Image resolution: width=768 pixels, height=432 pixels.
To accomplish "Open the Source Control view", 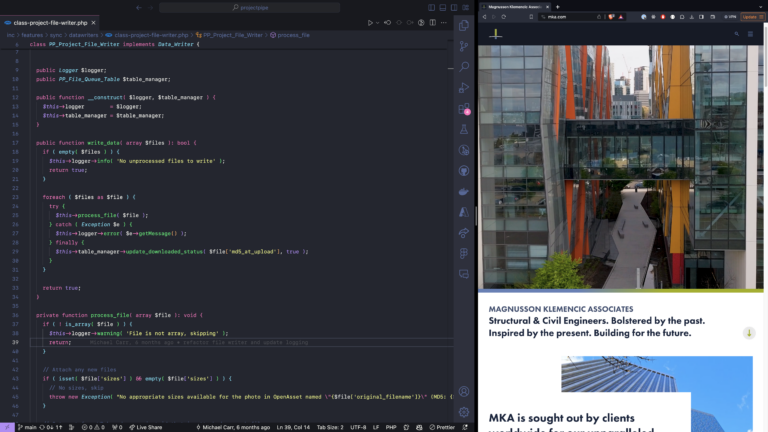I will (464, 46).
